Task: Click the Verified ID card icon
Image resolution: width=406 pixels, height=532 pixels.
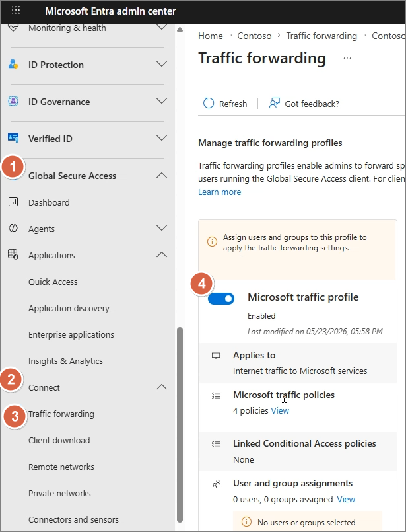Action: pyautogui.click(x=13, y=138)
